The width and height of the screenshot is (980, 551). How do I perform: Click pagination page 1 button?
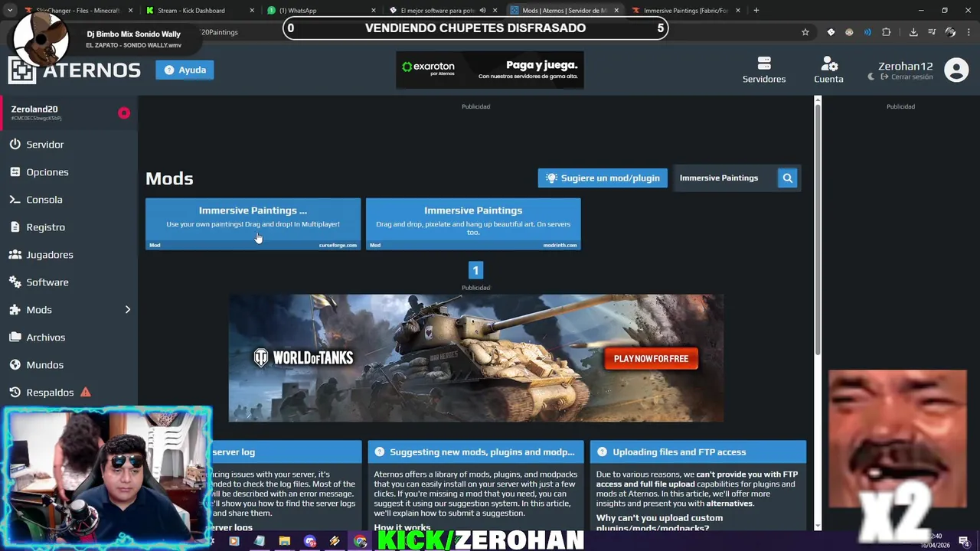[x=475, y=270]
